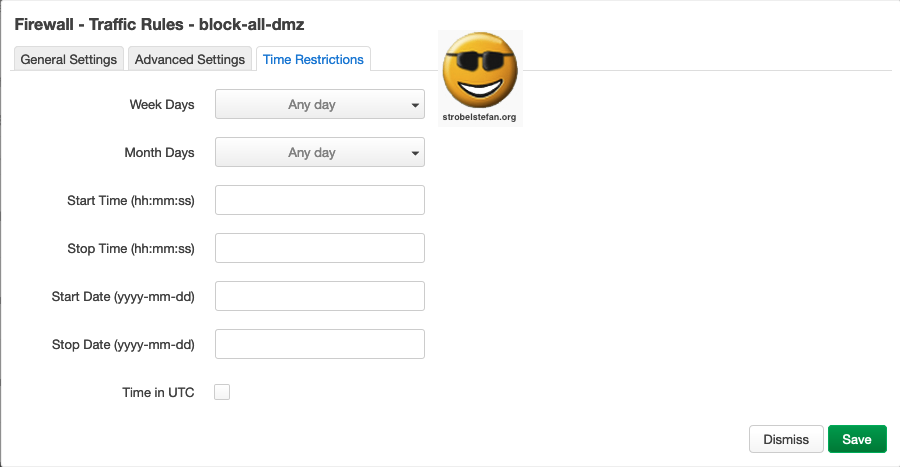Select the Start Date text box
The width and height of the screenshot is (900, 467).
pyautogui.click(x=320, y=296)
